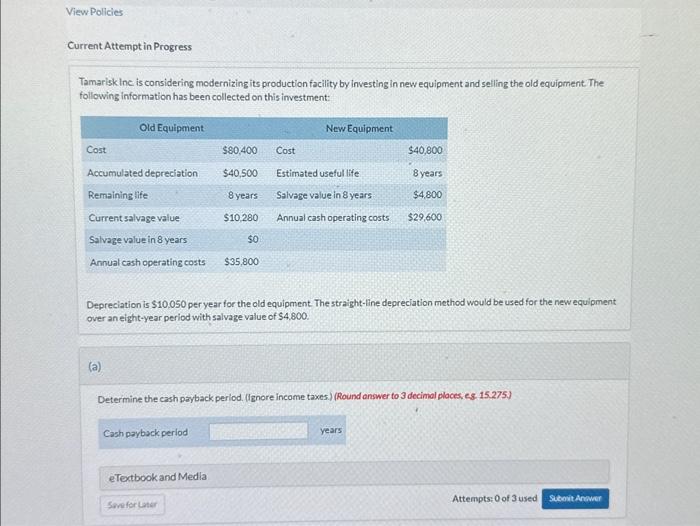Click the Salvage value in 8 years label under New Equipment
700x526 pixels.
324,195
